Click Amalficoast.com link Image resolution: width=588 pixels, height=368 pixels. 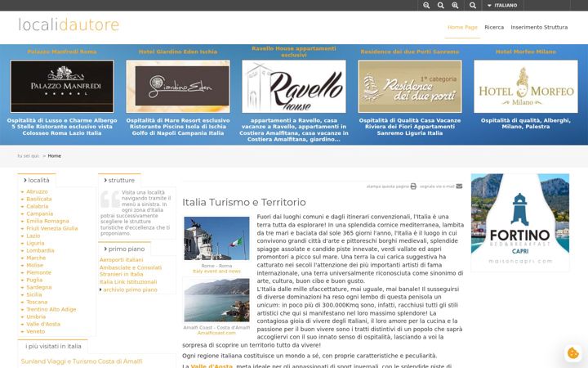click(216, 333)
